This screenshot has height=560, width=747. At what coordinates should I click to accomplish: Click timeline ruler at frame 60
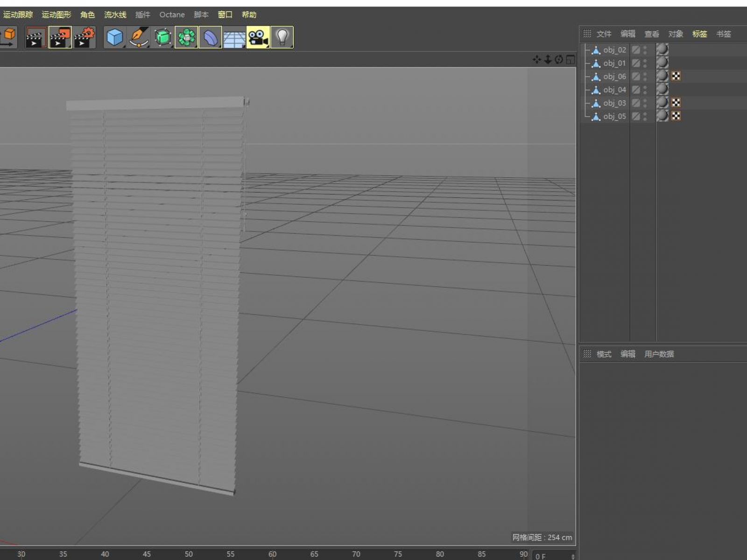[x=272, y=554]
